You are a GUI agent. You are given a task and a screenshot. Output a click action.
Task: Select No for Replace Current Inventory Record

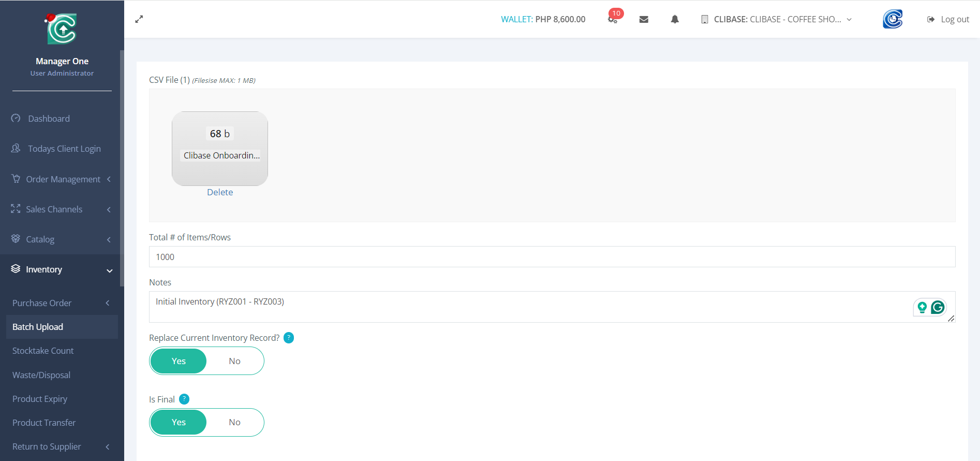tap(234, 361)
